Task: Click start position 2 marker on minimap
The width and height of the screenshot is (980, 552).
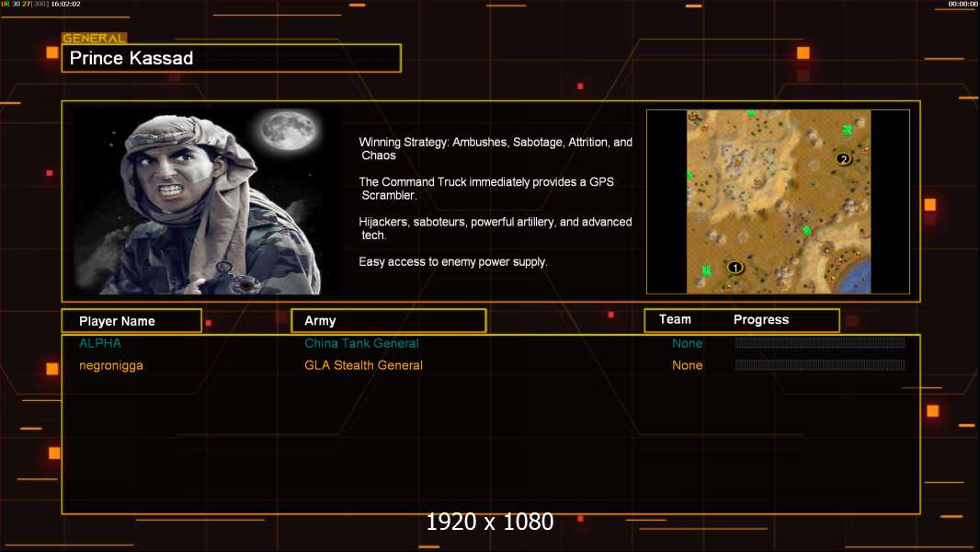Action: click(843, 159)
